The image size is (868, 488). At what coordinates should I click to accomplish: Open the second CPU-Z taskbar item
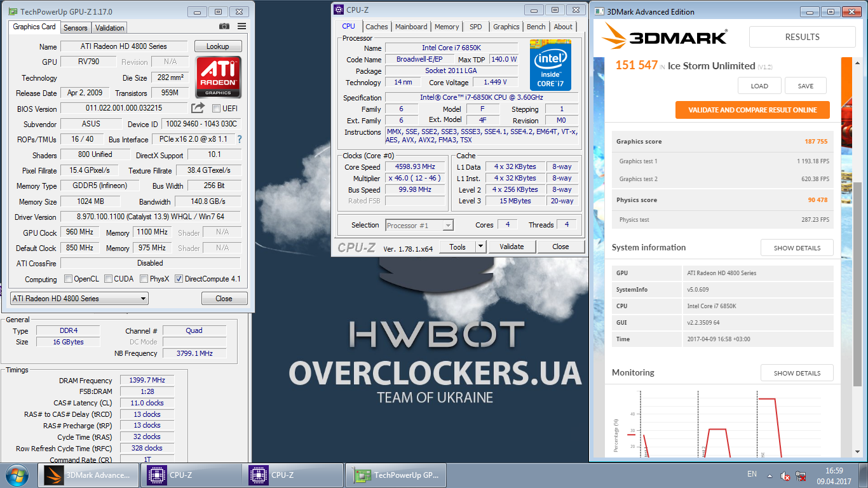point(292,475)
